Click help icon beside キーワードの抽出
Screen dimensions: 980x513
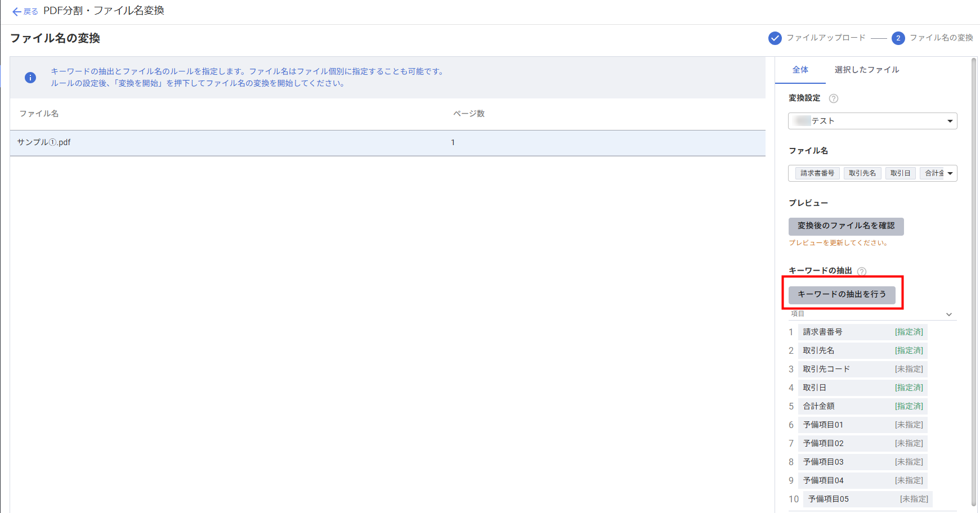click(861, 271)
